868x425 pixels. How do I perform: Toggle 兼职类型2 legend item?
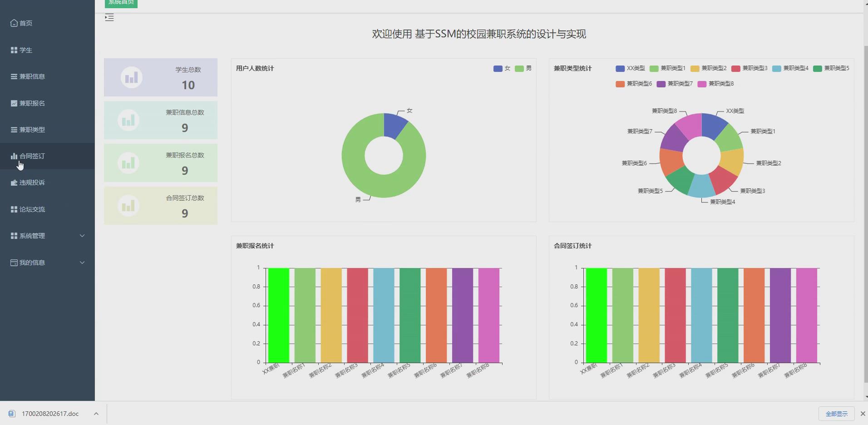[x=708, y=69]
